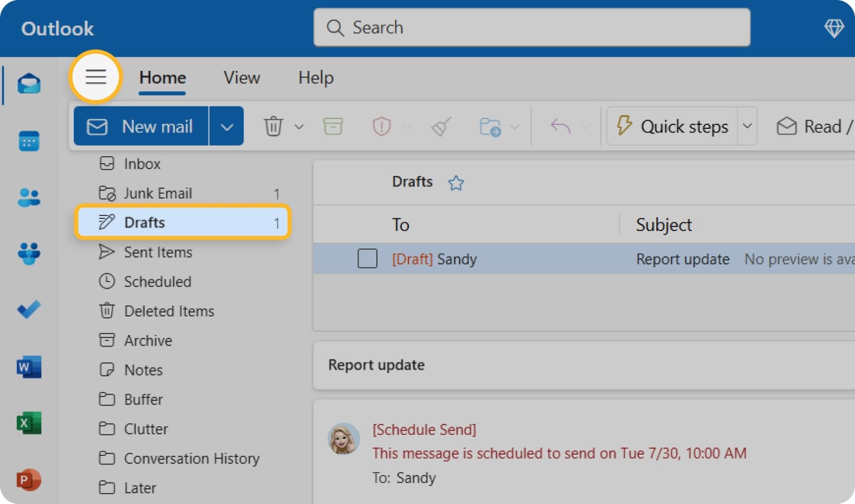The image size is (855, 504).
Task: Sort by the To column header
Action: coord(401,225)
